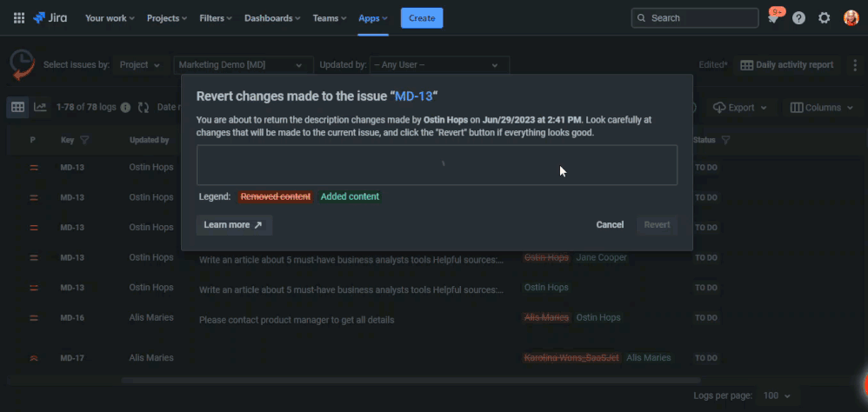Viewport: 868px width, 412px height.
Task: Click the MD-16 issue key
Action: pyautogui.click(x=72, y=318)
